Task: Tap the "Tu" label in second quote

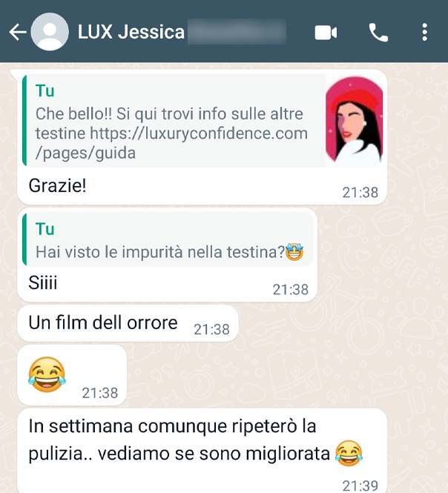Action: point(45,229)
